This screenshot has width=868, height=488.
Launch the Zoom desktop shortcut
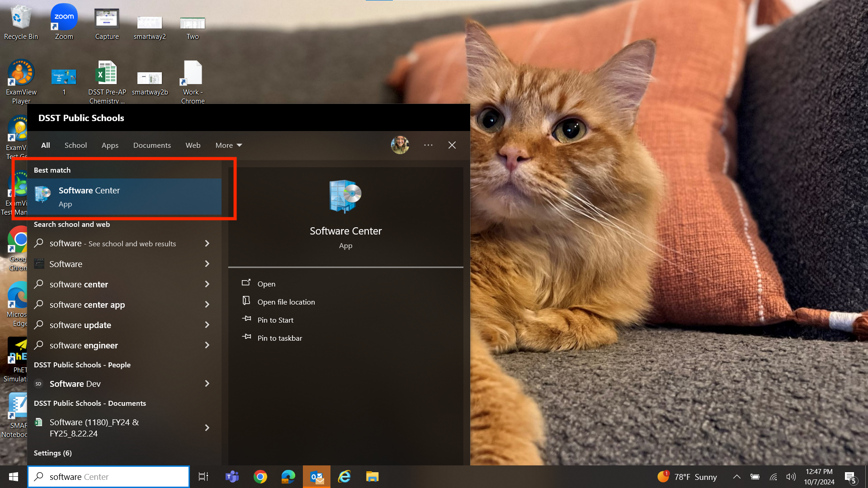tap(64, 23)
